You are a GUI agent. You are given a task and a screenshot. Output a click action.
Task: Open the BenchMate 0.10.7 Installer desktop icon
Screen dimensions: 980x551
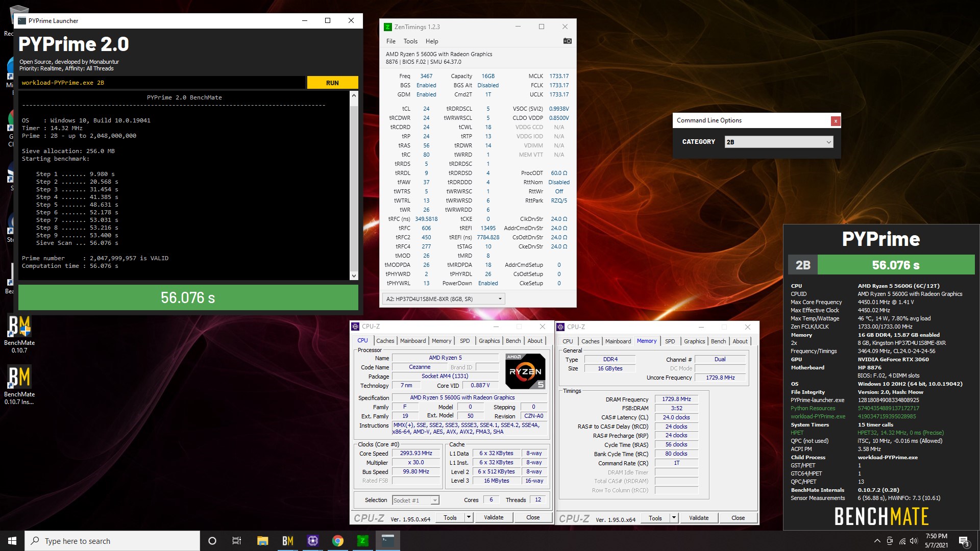[x=19, y=385]
